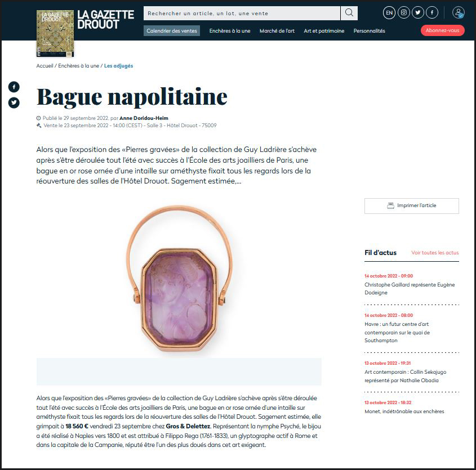Image resolution: width=476 pixels, height=470 pixels.
Task: Share article via left Facebook icon
Action: point(14,87)
